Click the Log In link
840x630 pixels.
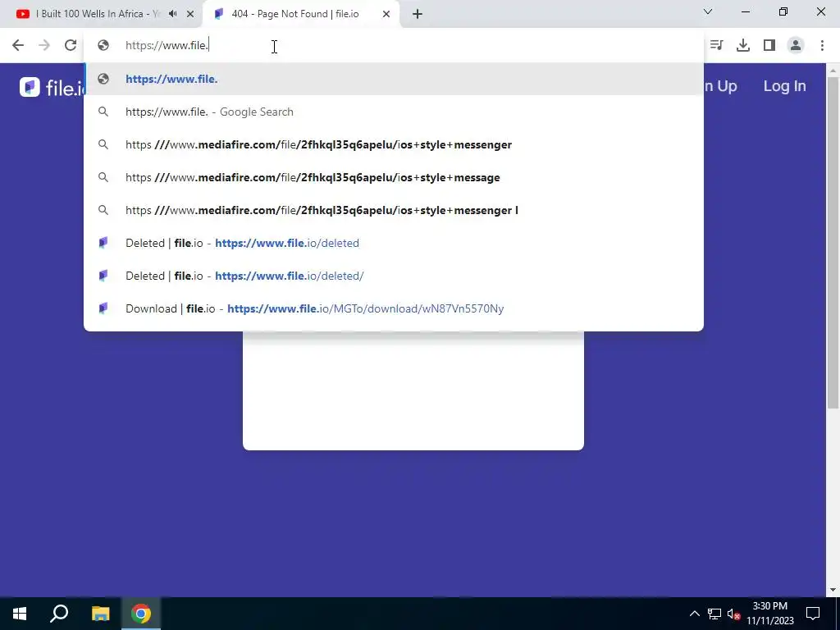[784, 86]
